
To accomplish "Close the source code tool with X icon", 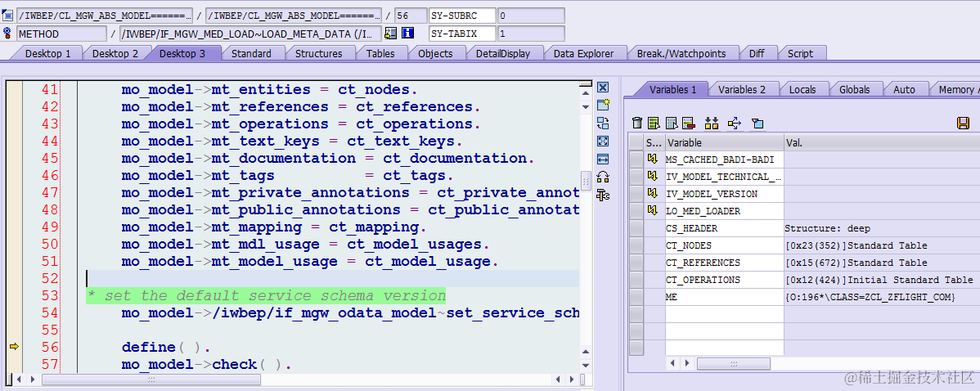I will (x=603, y=88).
